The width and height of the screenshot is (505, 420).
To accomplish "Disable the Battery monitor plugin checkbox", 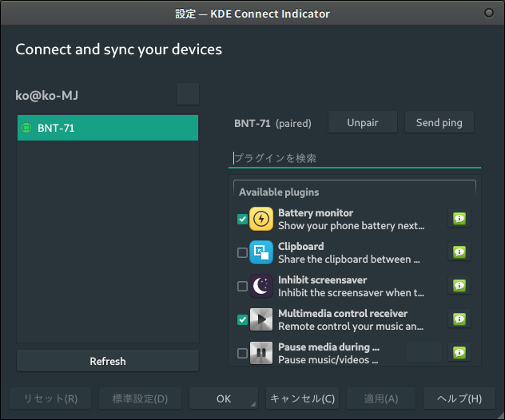I will pos(242,219).
